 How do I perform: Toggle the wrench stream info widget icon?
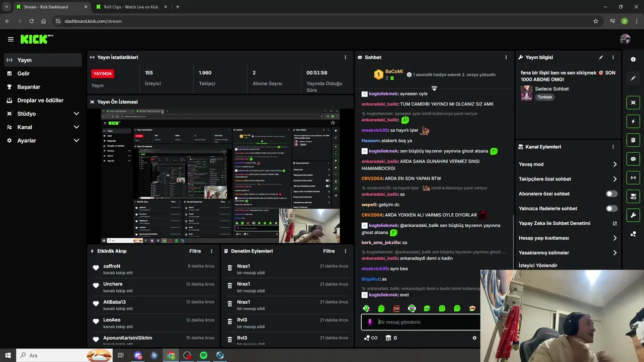(x=633, y=215)
